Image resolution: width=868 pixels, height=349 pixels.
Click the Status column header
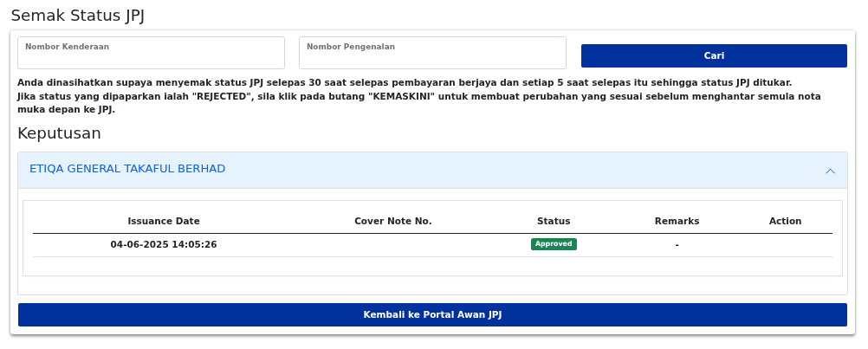(554, 221)
